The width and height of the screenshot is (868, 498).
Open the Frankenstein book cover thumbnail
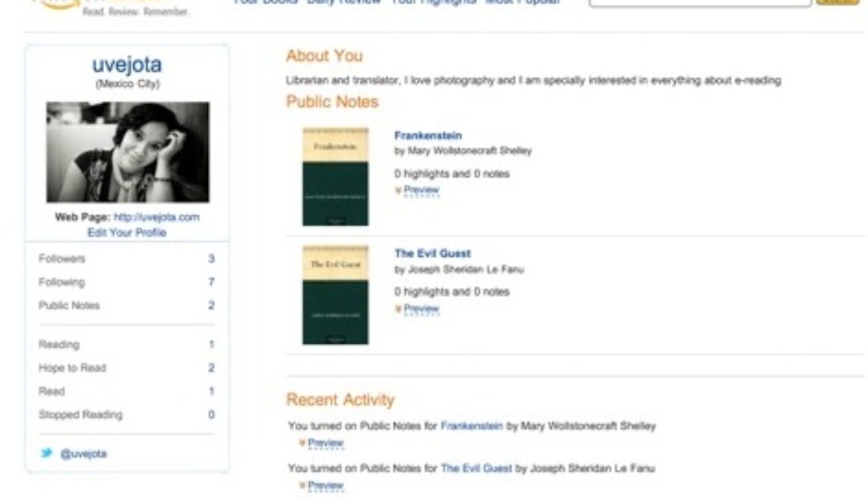335,177
